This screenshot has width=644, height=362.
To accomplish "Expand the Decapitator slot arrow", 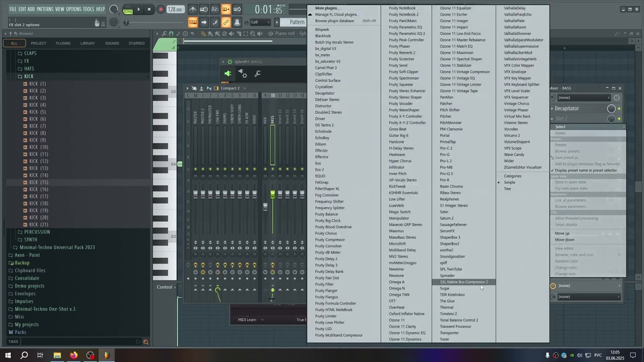I will point(552,109).
